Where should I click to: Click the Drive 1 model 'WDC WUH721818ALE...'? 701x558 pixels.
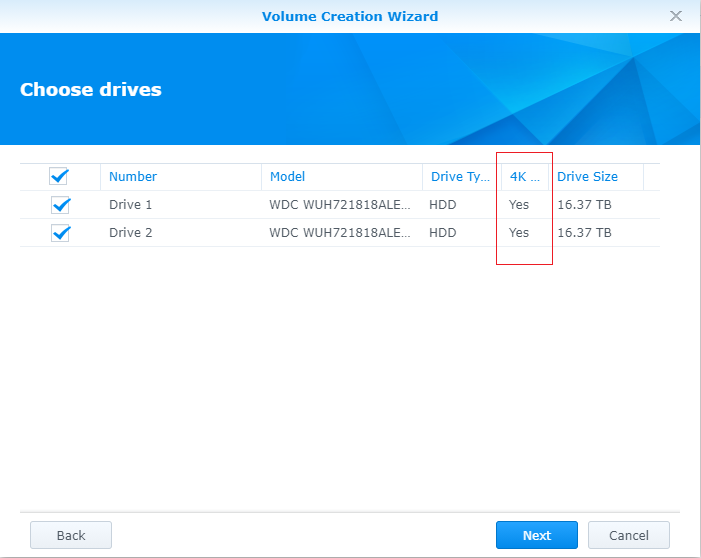[x=340, y=205]
